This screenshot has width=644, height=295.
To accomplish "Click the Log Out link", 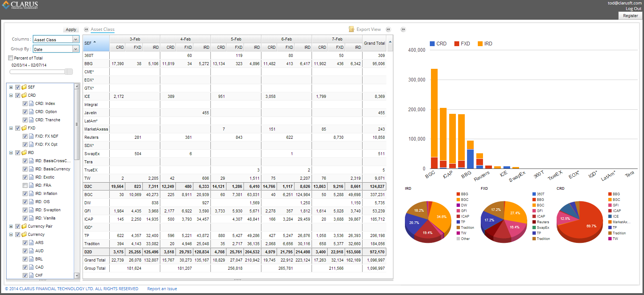I will [x=634, y=9].
